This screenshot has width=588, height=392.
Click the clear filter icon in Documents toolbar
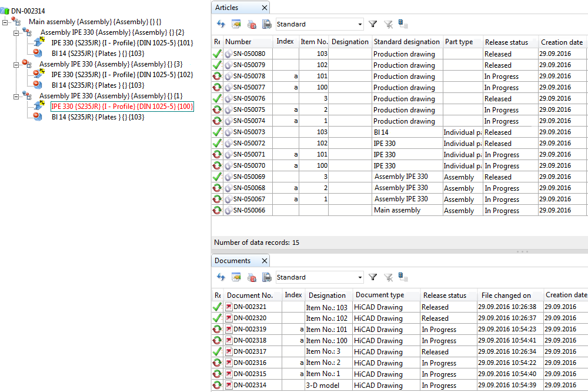[388, 277]
